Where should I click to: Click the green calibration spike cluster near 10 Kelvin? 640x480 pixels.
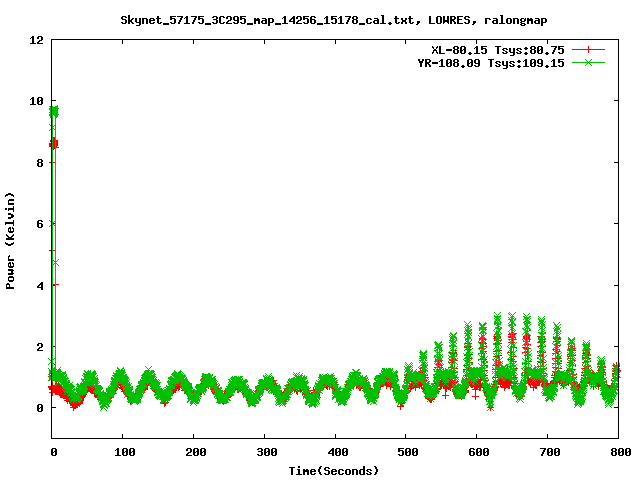pos(54,111)
